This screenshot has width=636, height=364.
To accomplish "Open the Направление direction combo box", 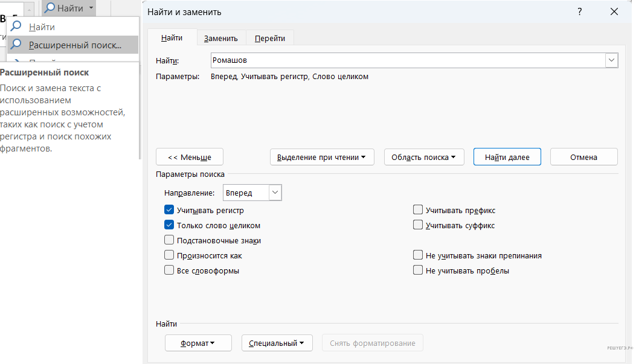I will pos(252,193).
